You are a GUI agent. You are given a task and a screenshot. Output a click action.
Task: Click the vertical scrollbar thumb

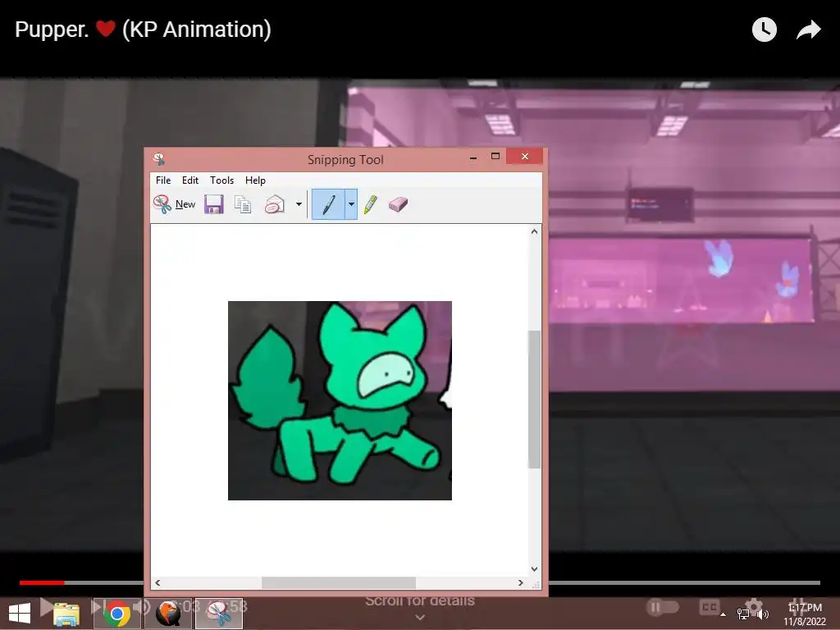(534, 399)
